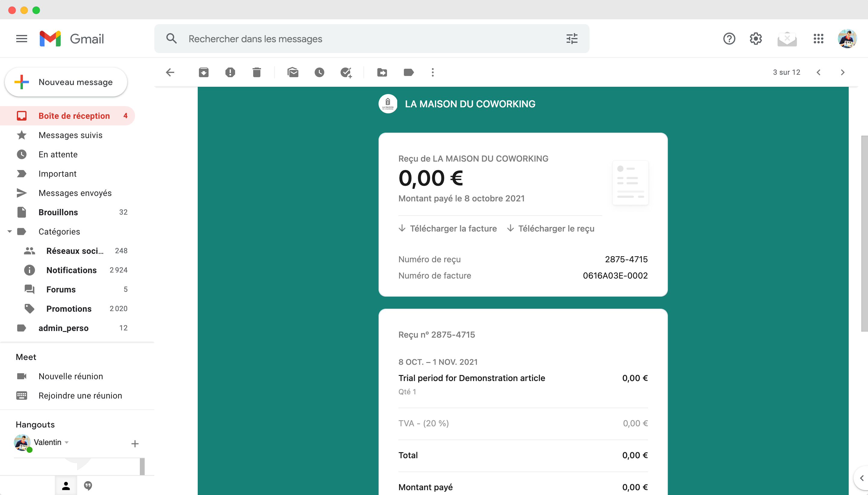
Task: Click the search magnifier icon
Action: [x=171, y=39]
